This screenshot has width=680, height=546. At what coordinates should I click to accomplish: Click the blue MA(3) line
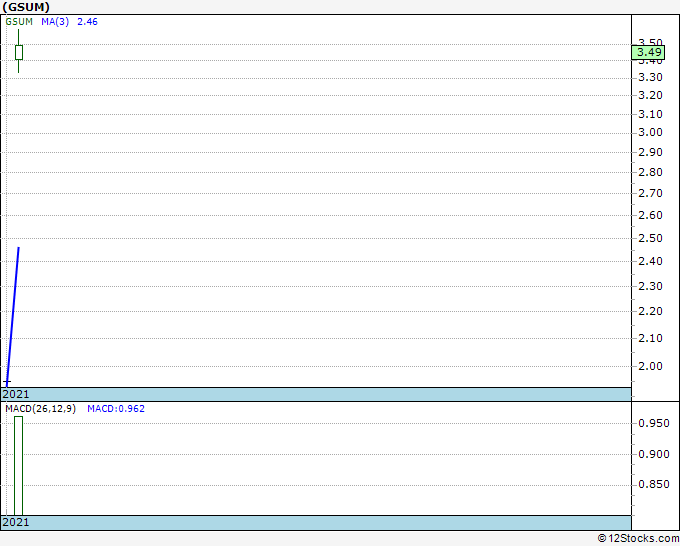coord(13,317)
